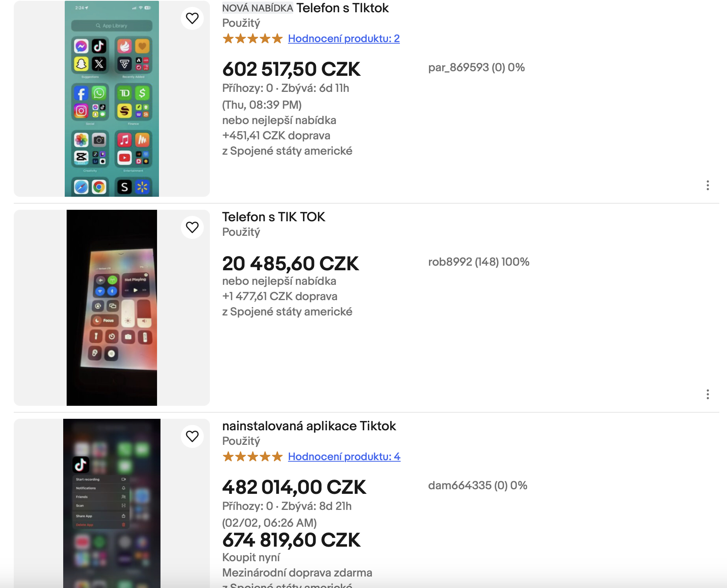727x588 pixels.
Task: Toggle watchlist heart on Telefon s TIK TOK listing
Action: (x=192, y=227)
